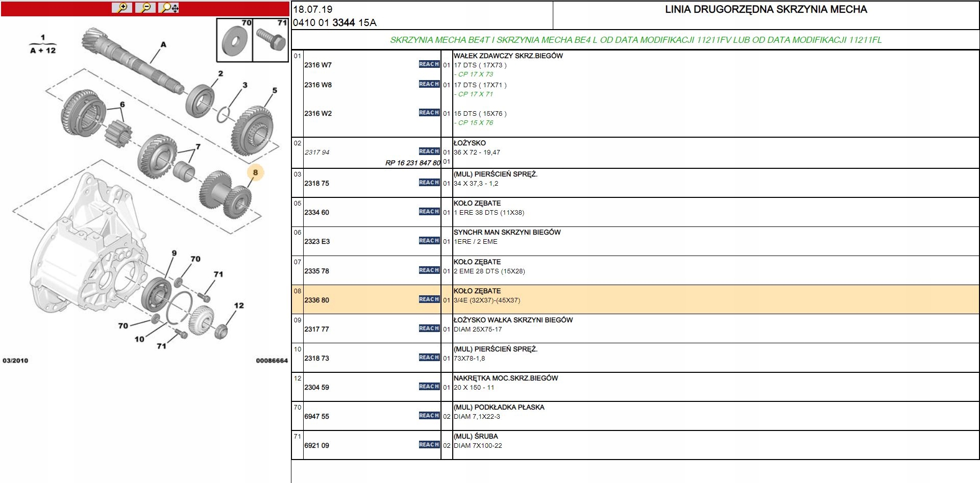Select part number 2316 W2

(318, 113)
